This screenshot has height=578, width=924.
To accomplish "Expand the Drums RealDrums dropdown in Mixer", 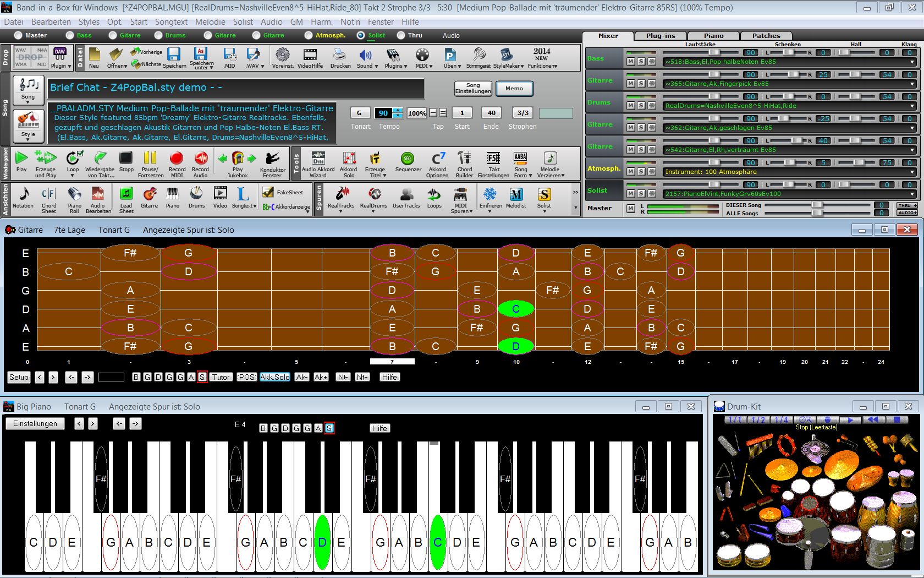I will click(912, 106).
